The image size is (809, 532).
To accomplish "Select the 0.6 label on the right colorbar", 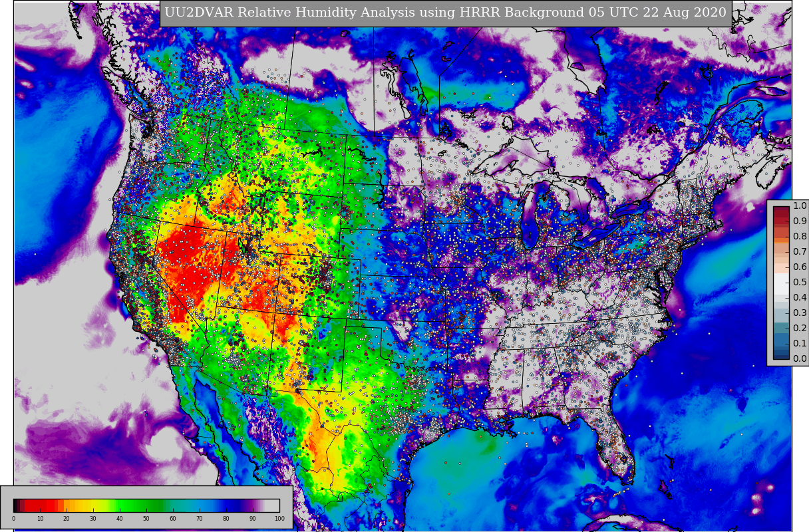I will click(x=800, y=267).
